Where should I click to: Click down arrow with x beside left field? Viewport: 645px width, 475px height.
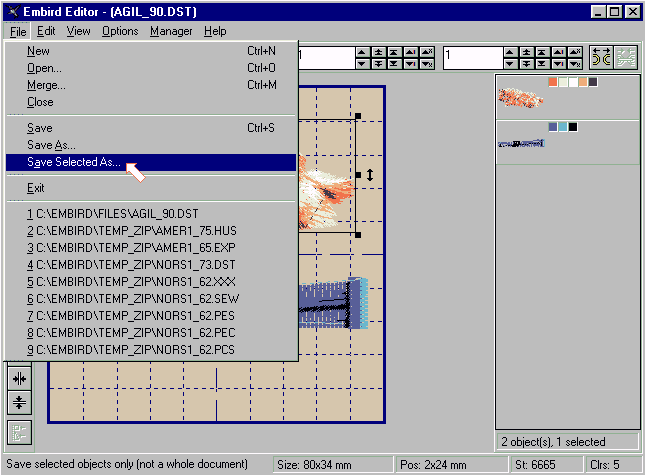pos(427,63)
